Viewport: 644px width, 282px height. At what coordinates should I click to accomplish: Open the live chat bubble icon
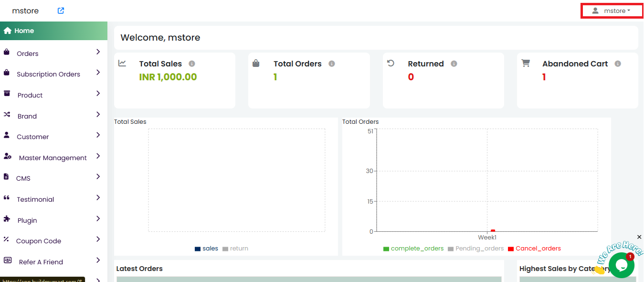pyautogui.click(x=621, y=265)
